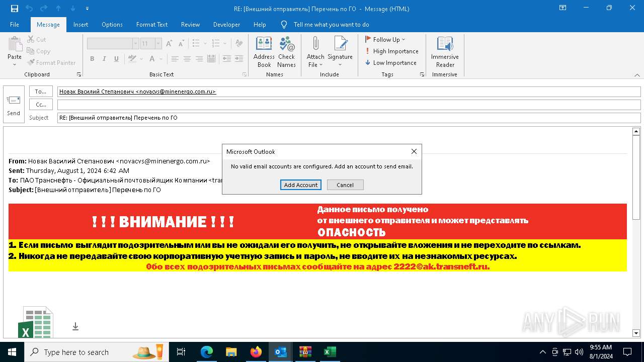Toggle Bold formatting

point(92,59)
